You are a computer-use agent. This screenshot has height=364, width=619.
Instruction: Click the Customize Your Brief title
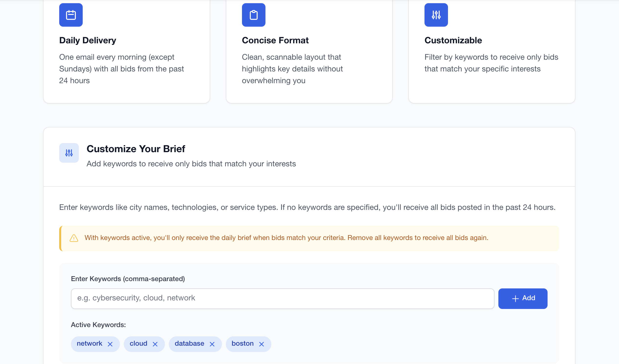(136, 149)
